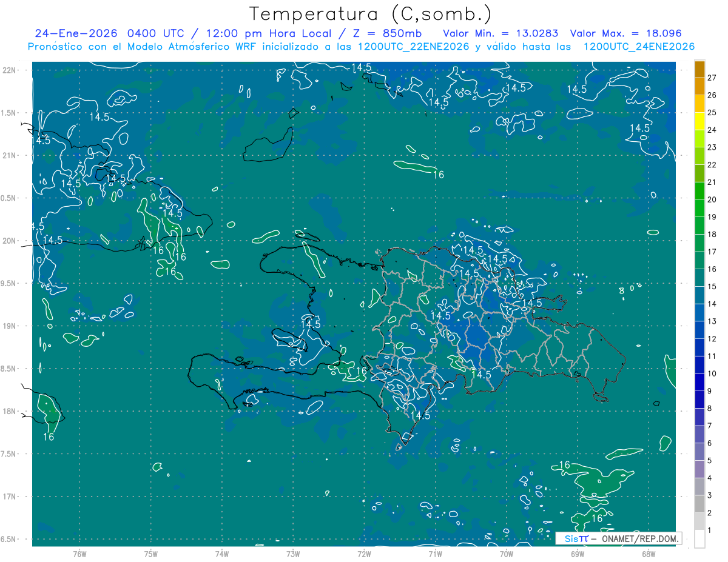The width and height of the screenshot is (728, 562).
Task: Click the '7.5N' latitude axis label
Action: click(9, 454)
